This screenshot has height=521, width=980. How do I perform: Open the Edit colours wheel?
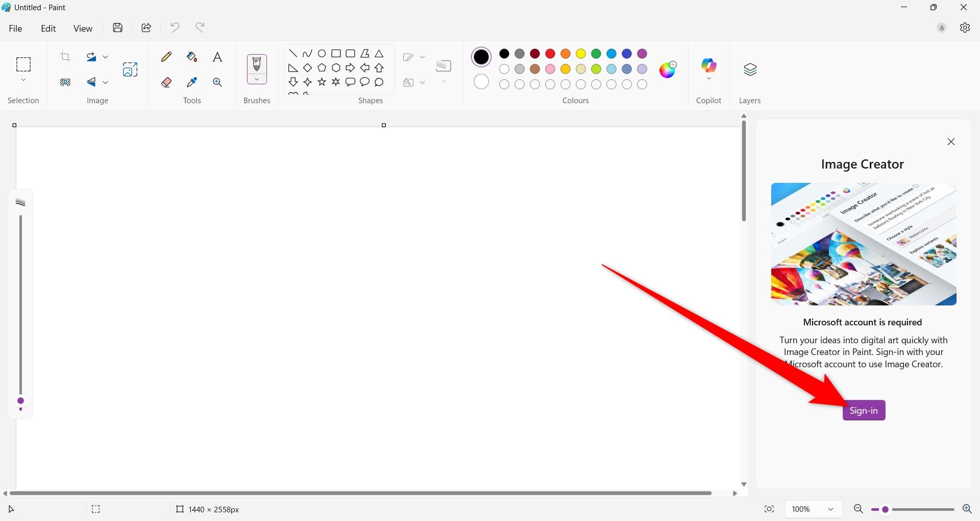[x=668, y=69]
